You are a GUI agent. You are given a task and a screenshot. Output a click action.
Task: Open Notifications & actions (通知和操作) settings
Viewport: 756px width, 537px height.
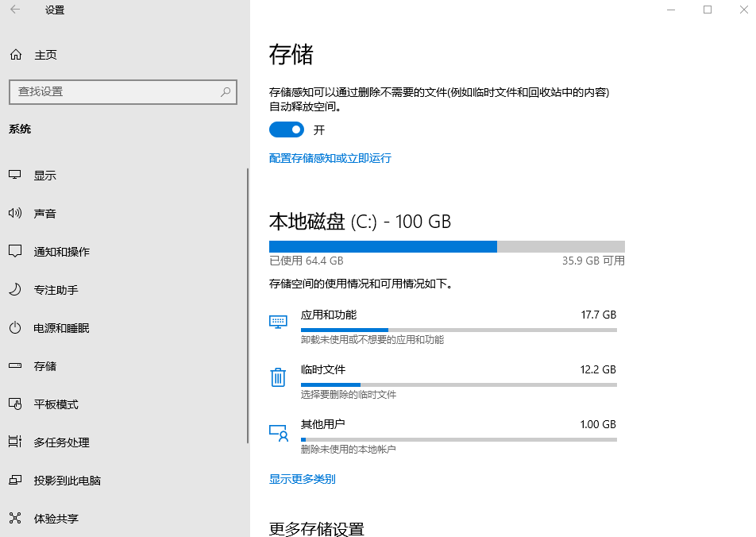click(x=61, y=252)
